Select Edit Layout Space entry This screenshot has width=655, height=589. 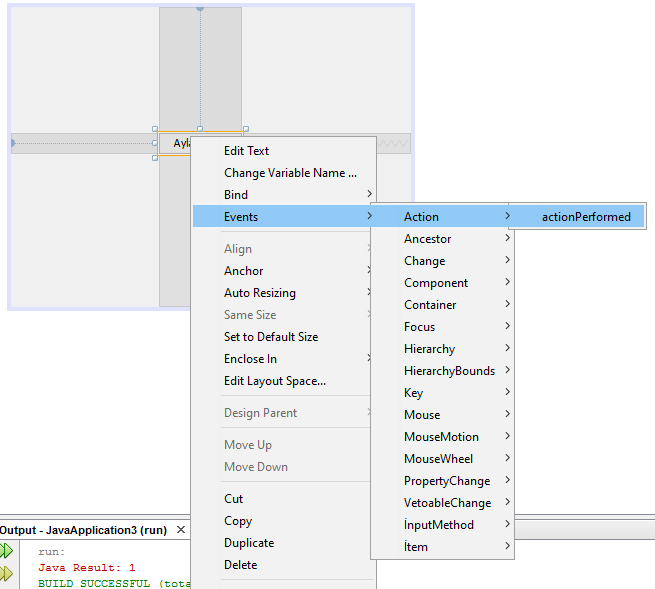[x=284, y=381]
